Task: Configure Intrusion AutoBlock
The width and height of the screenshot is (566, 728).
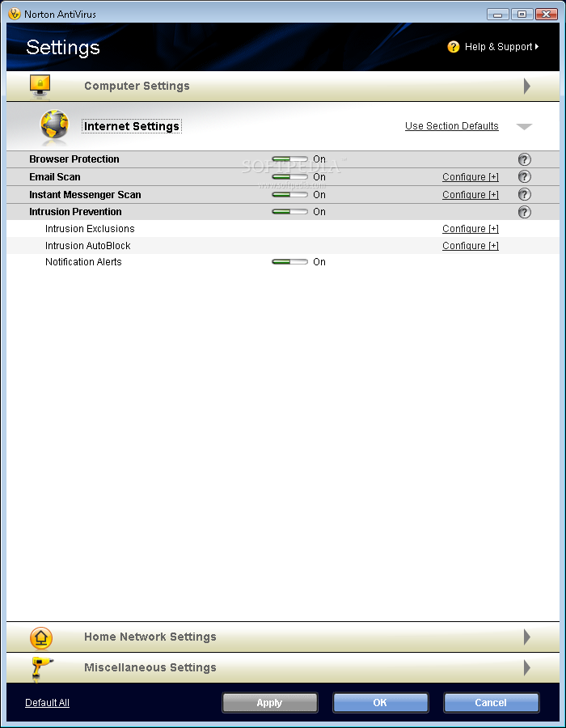Action: coord(471,246)
